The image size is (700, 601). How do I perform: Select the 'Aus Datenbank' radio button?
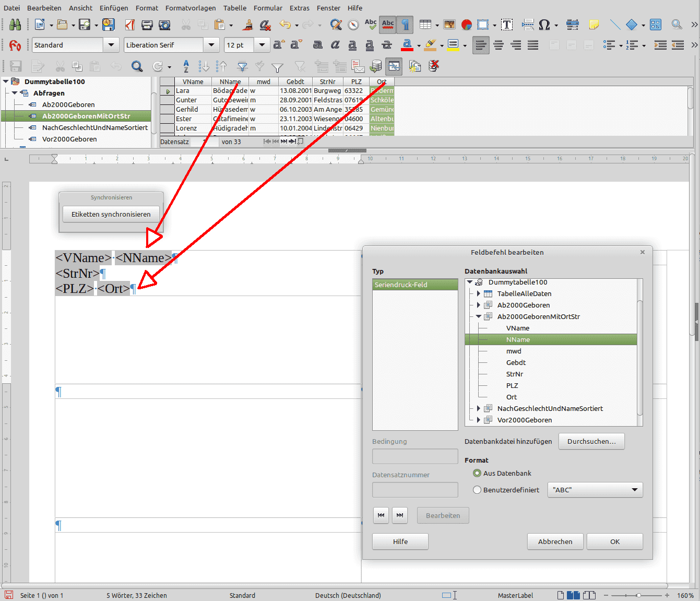477,473
